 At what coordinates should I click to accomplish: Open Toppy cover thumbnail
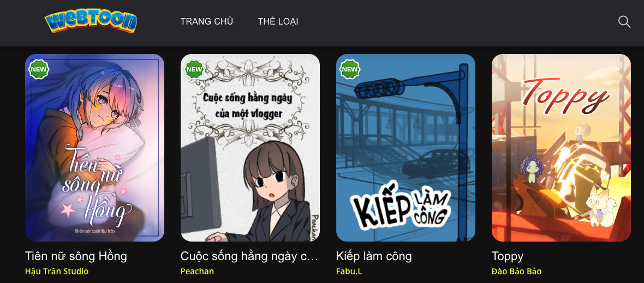coord(561,148)
